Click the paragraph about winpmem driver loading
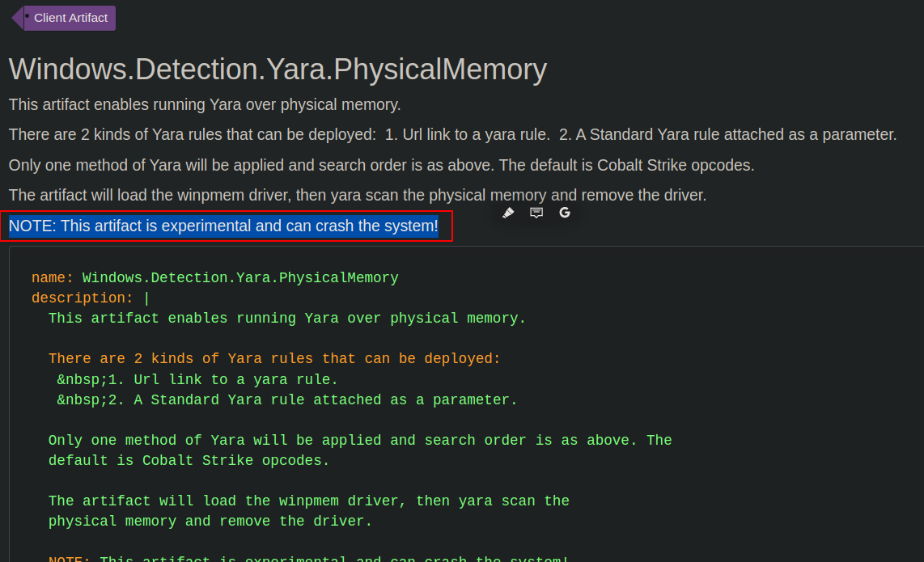The image size is (924, 562). [x=357, y=196]
